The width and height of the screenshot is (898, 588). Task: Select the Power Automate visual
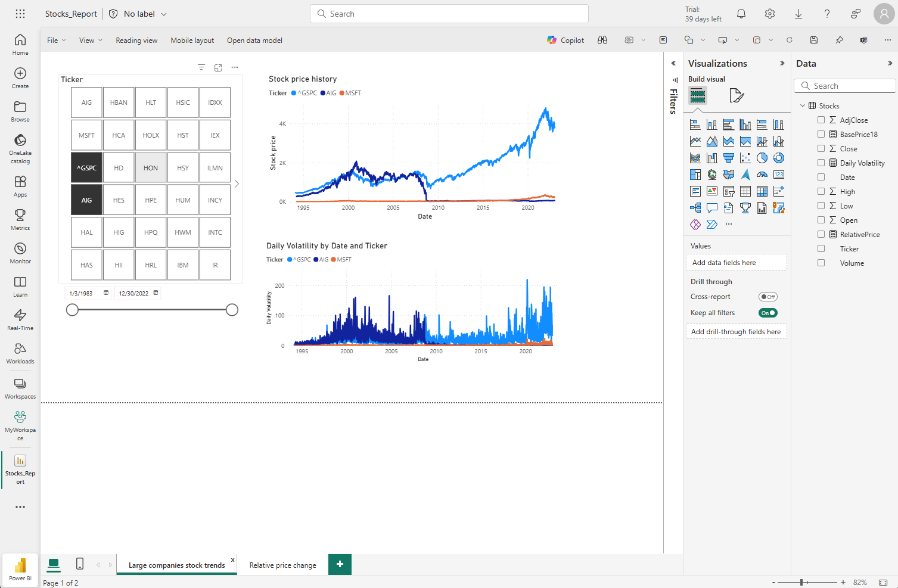click(711, 225)
